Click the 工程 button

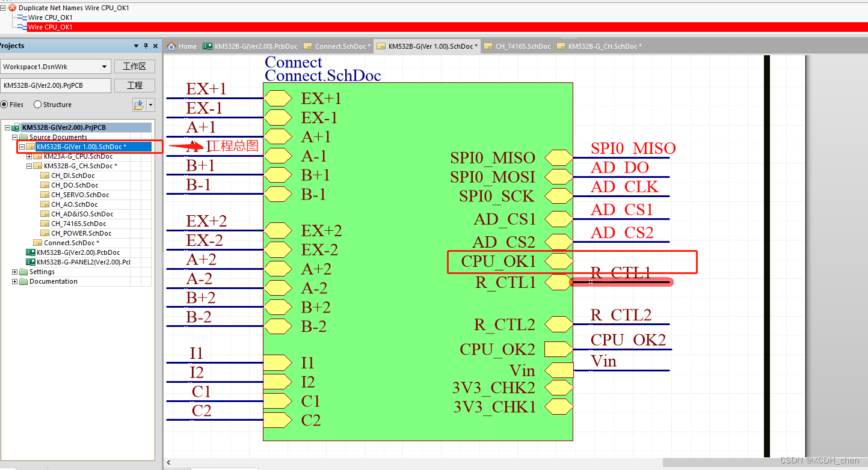135,85
